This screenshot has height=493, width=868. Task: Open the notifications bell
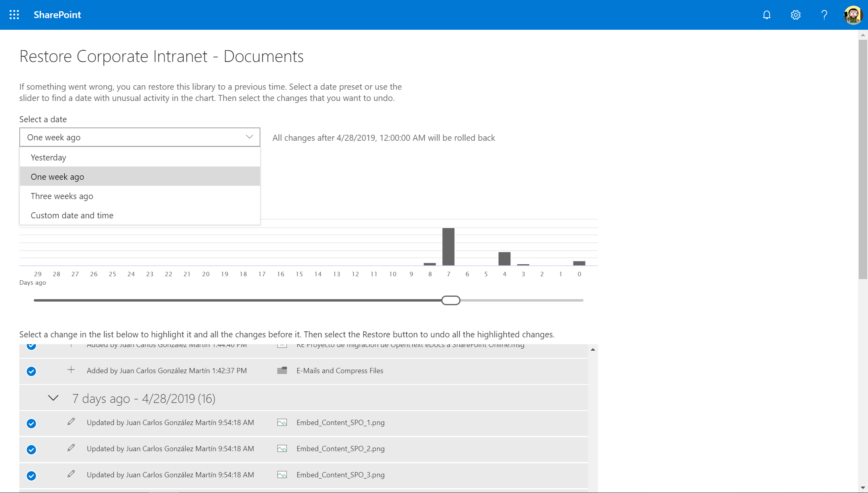[767, 15]
